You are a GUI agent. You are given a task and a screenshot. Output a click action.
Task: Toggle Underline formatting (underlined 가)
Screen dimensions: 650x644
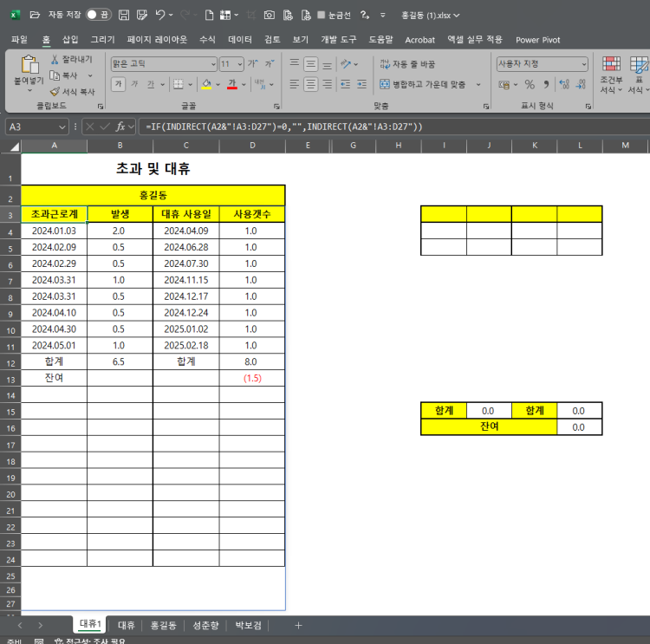coord(151,84)
